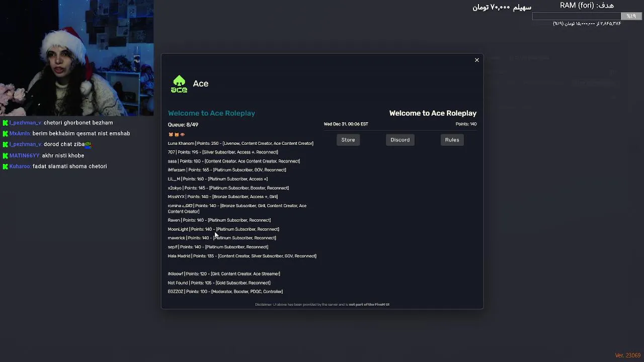
Task: Close the Ace Roleplay dialog
Action: 477,60
